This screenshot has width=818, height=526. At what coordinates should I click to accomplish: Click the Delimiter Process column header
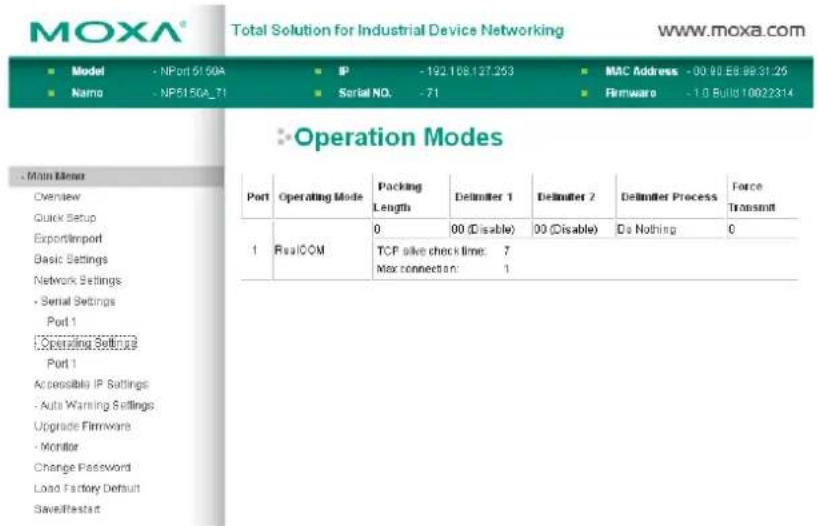click(669, 197)
